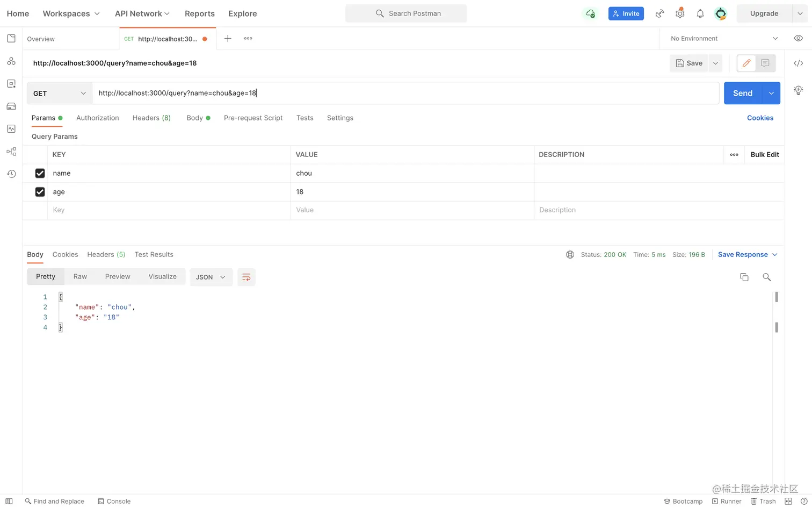
Task: Open the request Settings tab
Action: (x=340, y=118)
